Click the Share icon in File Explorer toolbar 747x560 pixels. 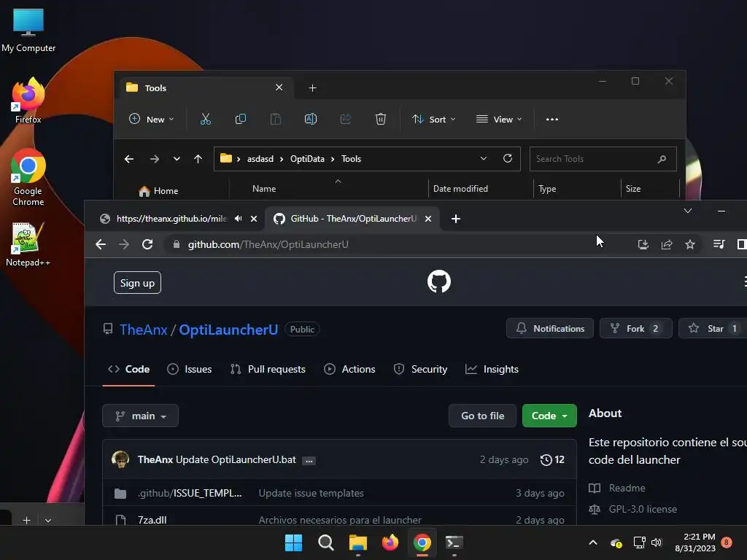point(345,119)
